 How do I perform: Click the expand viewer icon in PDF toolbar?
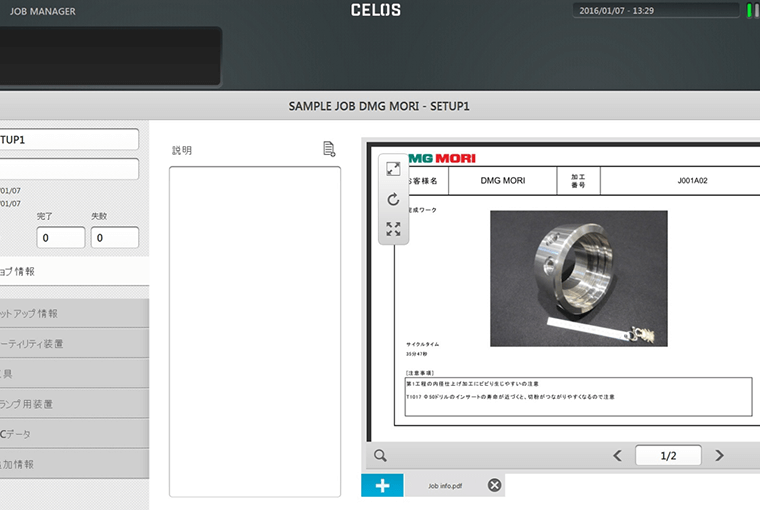coord(393,169)
